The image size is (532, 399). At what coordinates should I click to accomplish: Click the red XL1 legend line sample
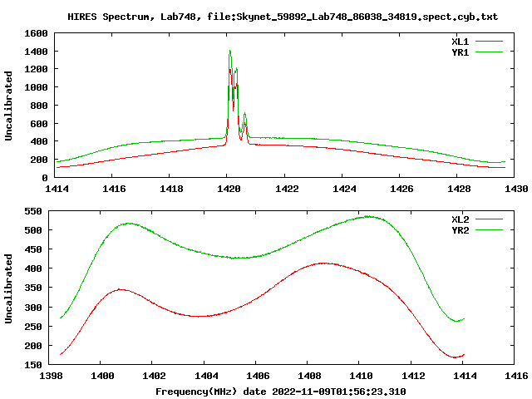(x=489, y=42)
